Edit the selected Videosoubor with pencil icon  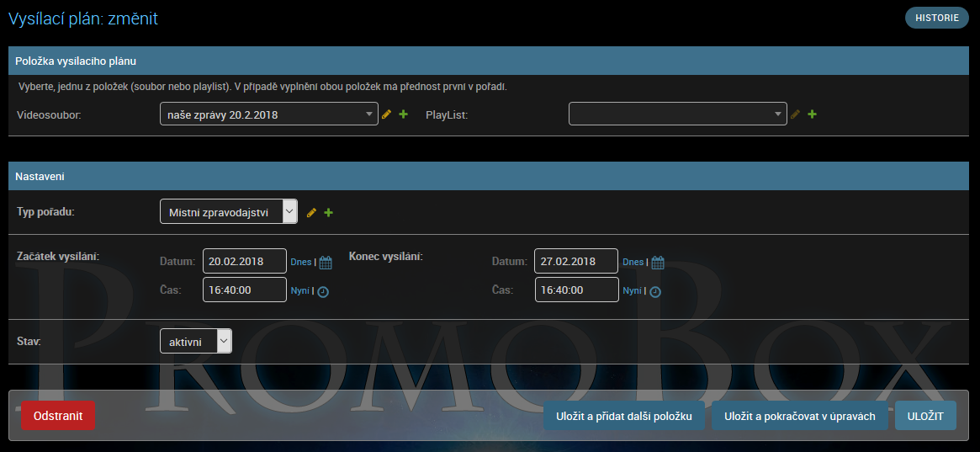click(x=387, y=114)
